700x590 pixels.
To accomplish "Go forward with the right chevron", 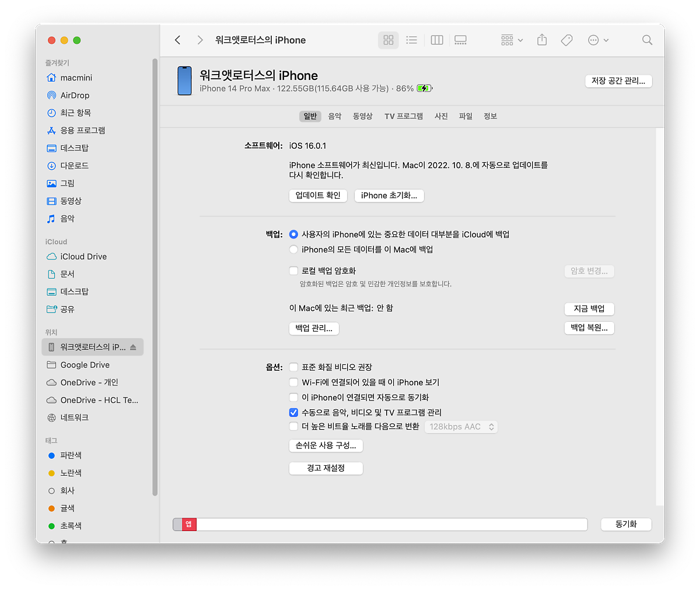I will coord(200,40).
